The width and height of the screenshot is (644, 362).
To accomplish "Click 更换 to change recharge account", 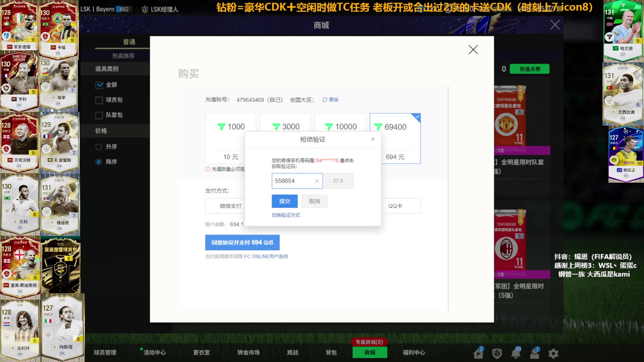I will pyautogui.click(x=333, y=100).
